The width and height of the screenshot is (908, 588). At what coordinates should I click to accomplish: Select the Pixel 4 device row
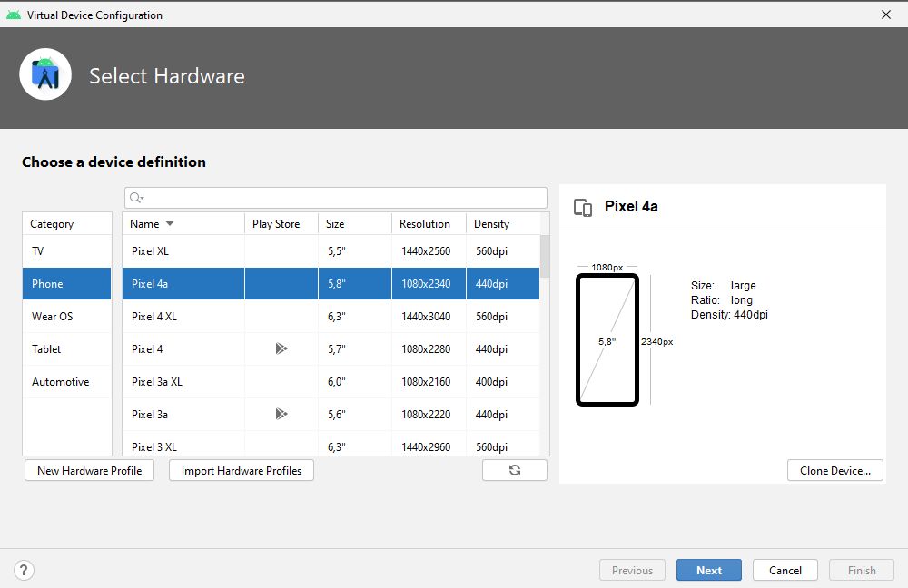[331, 349]
